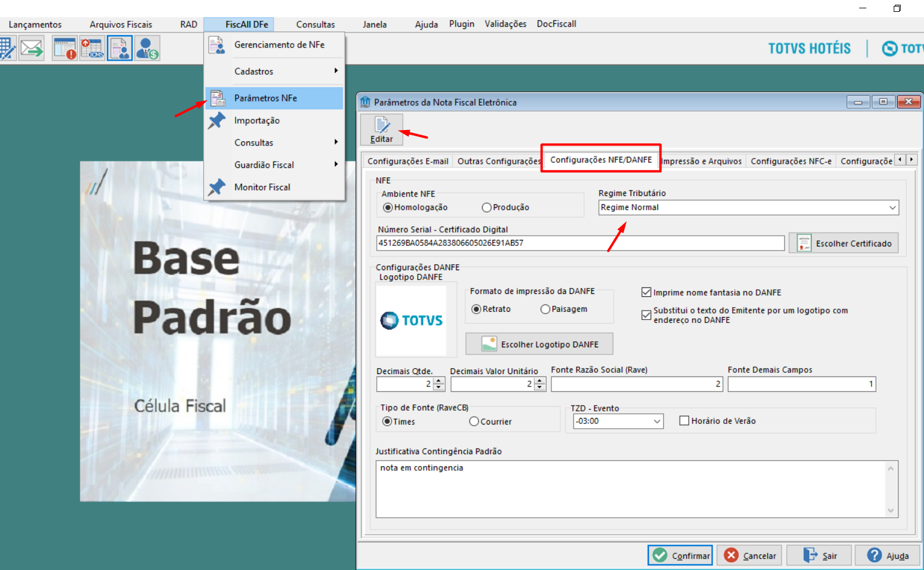Open the Plugin menu
Screen dimensions: 924x570
pyautogui.click(x=462, y=24)
